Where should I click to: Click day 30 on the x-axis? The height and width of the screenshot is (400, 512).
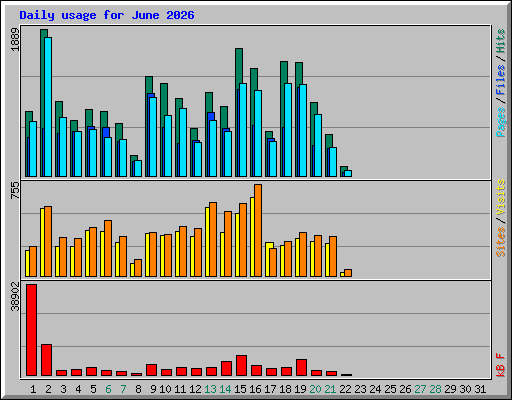coord(465,389)
